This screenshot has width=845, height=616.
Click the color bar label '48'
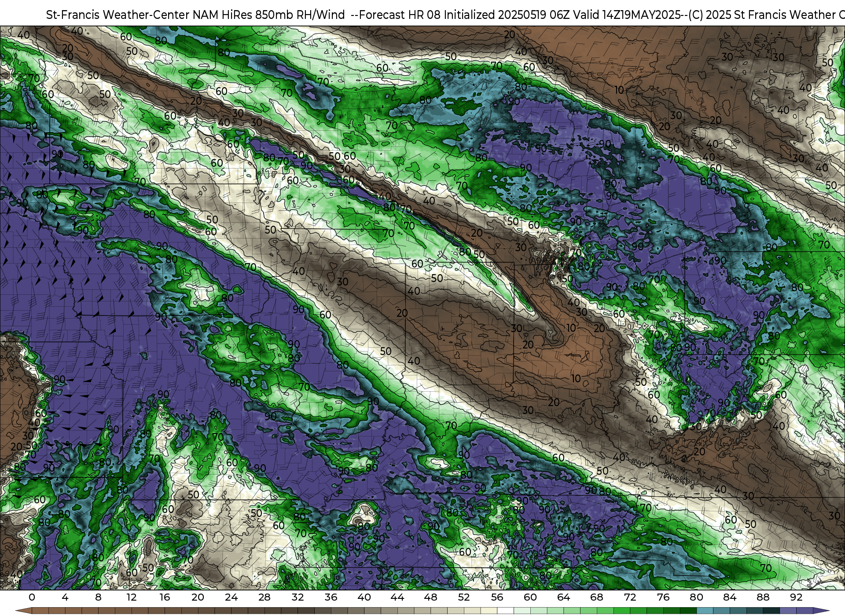(x=430, y=597)
